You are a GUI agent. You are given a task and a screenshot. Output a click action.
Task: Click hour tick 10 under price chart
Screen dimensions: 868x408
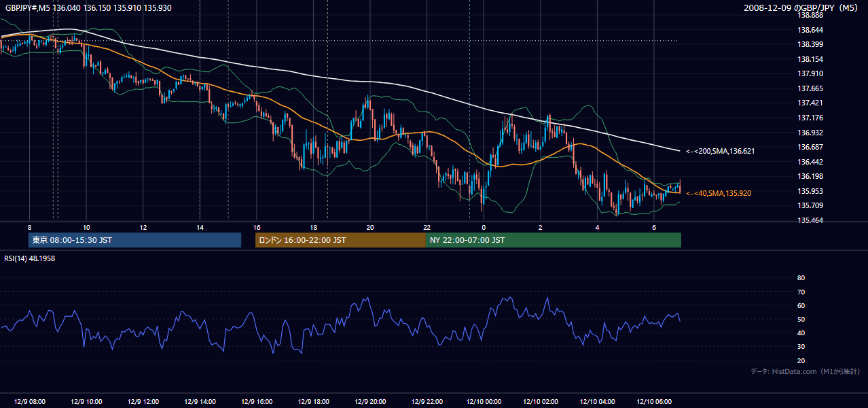86,227
